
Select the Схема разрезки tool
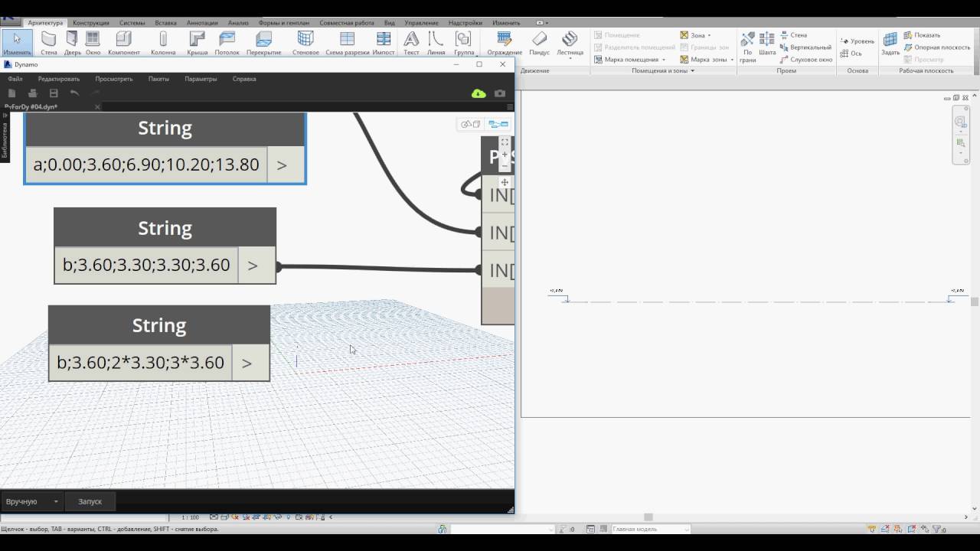(347, 43)
